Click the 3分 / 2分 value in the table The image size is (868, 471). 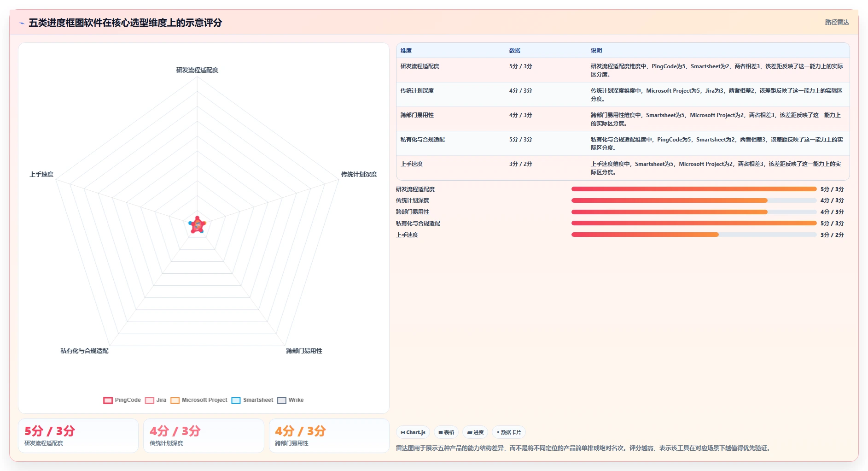520,164
